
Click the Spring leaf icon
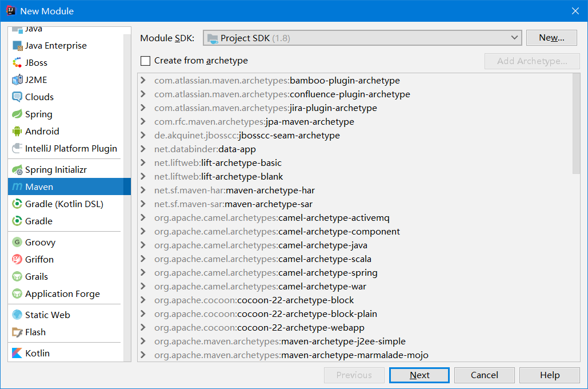click(17, 114)
